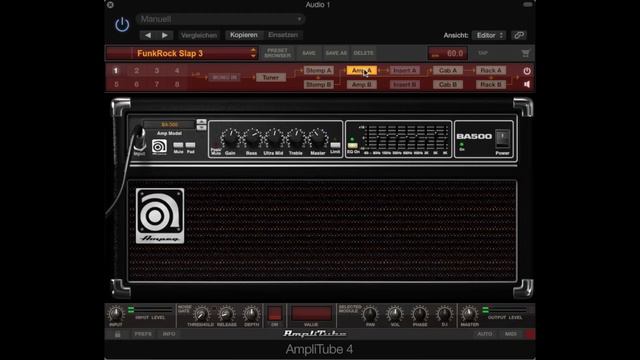Image resolution: width=640 pixels, height=360 pixels.
Task: Switch to the Insert A module
Action: (x=404, y=71)
